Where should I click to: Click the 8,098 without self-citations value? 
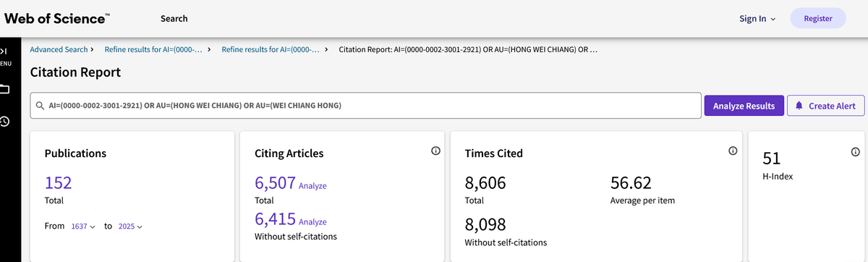click(x=485, y=224)
